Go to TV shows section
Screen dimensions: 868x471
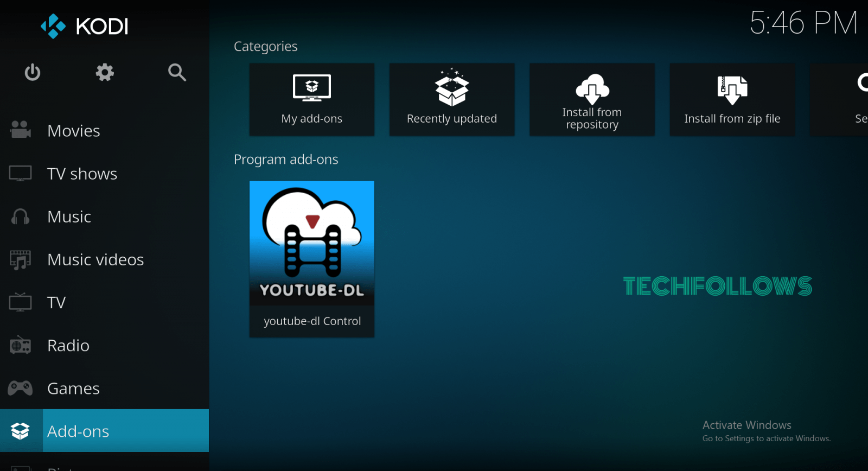coord(104,174)
